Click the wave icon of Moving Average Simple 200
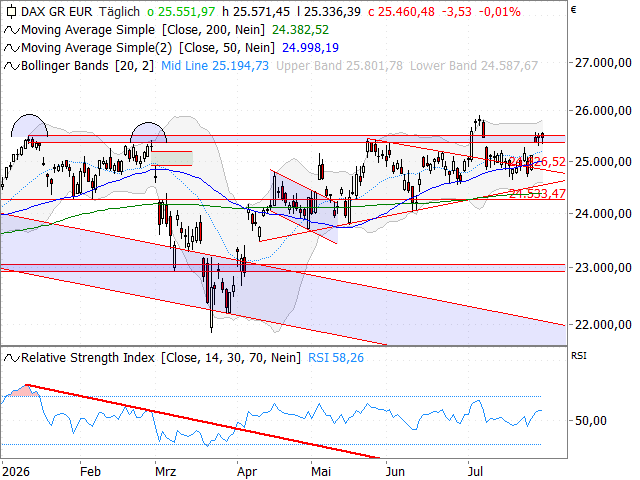 pos(11,30)
